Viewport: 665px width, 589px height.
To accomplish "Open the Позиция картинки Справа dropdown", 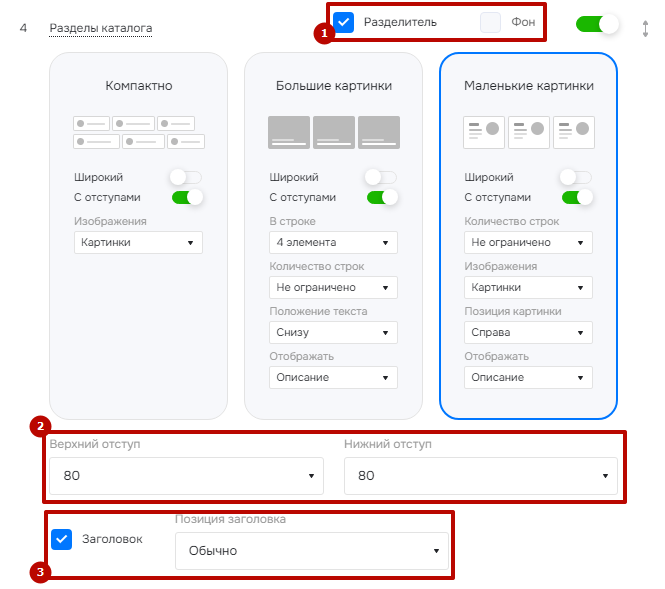I will click(x=528, y=332).
